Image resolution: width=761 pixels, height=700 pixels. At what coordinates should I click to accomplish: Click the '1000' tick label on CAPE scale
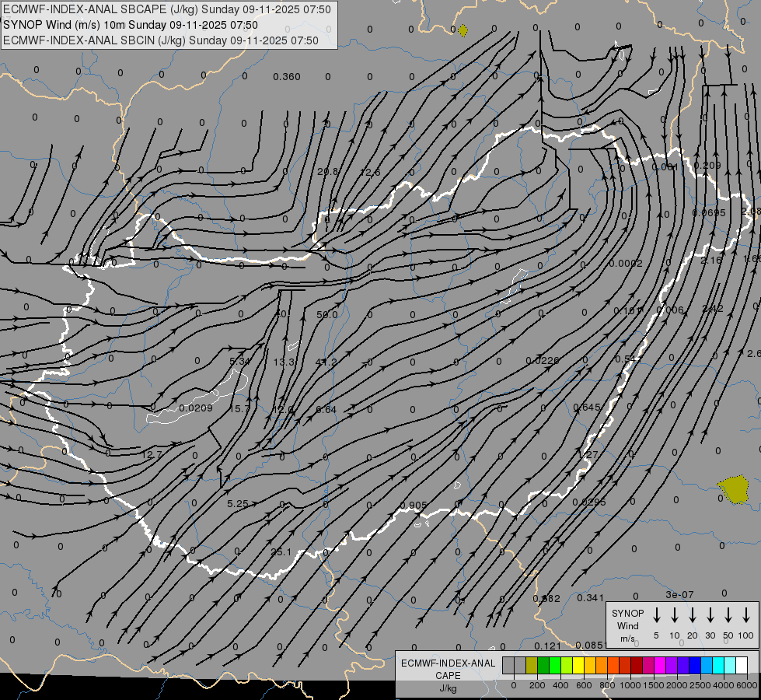pyautogui.click(x=630, y=685)
